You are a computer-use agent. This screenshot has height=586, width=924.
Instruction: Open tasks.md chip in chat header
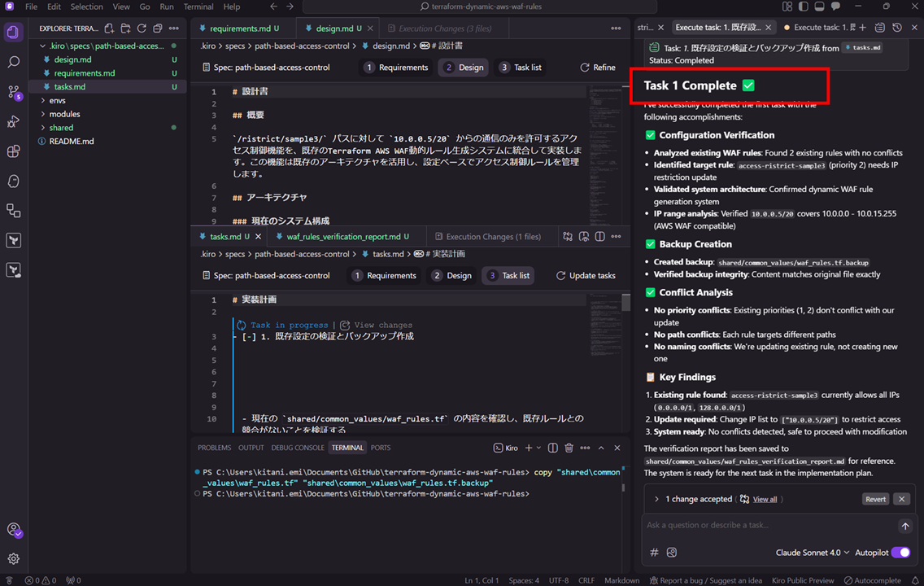pyautogui.click(x=863, y=48)
